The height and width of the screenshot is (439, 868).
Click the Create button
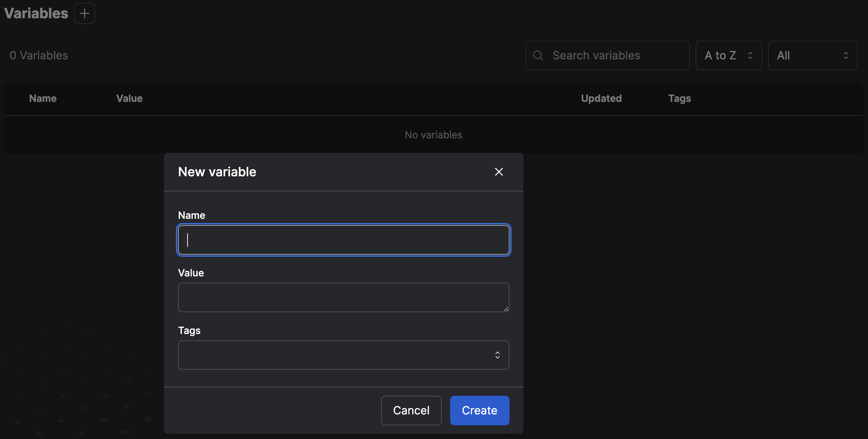tap(480, 411)
